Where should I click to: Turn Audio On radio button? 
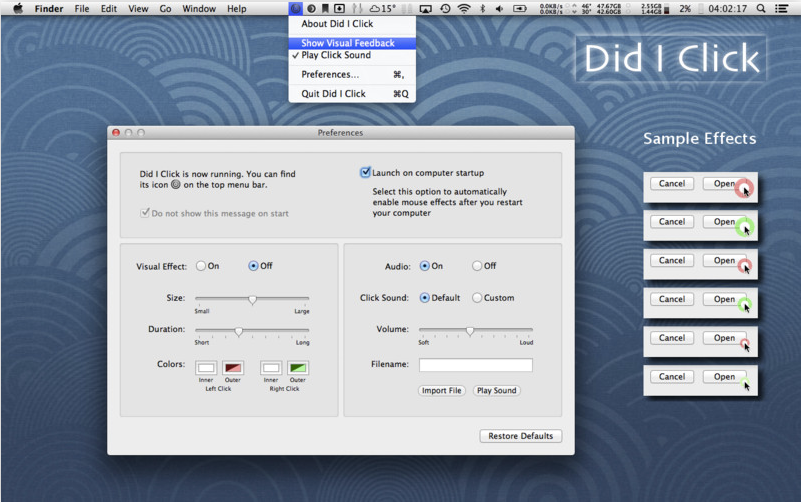point(425,266)
